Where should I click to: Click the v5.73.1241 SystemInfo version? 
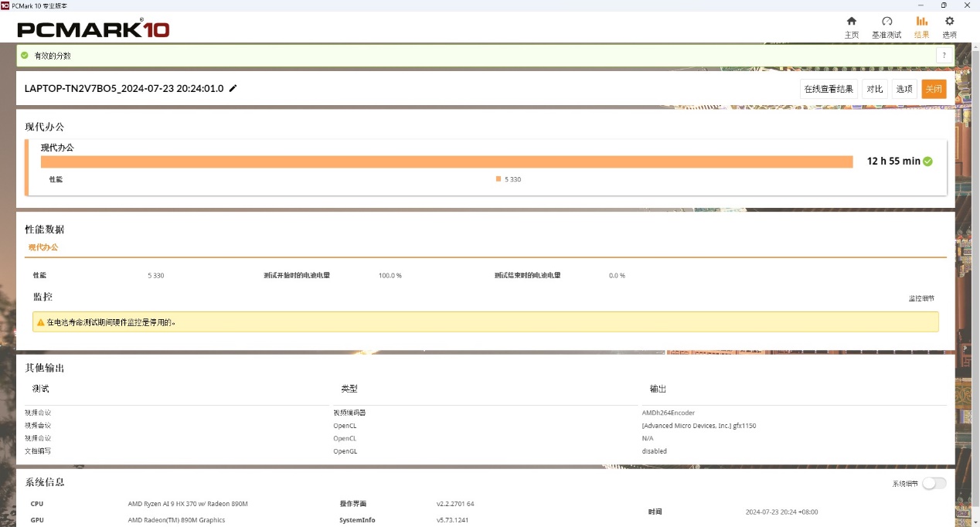452,520
